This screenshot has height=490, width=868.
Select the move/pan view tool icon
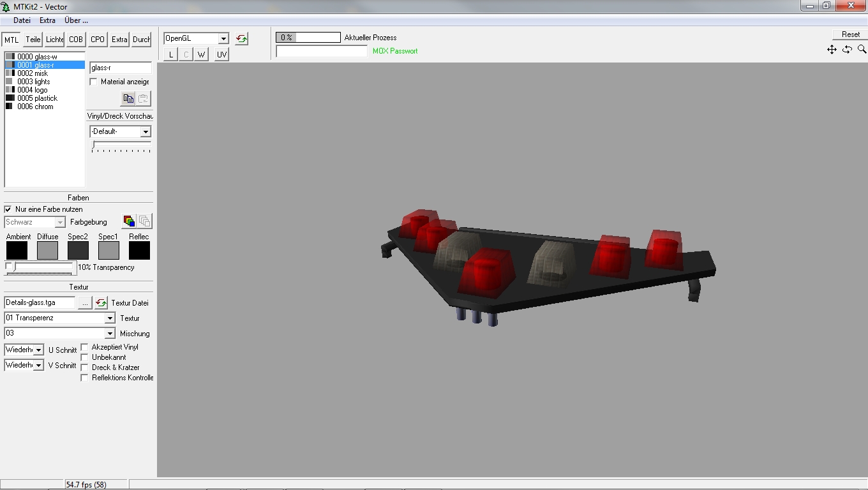832,49
